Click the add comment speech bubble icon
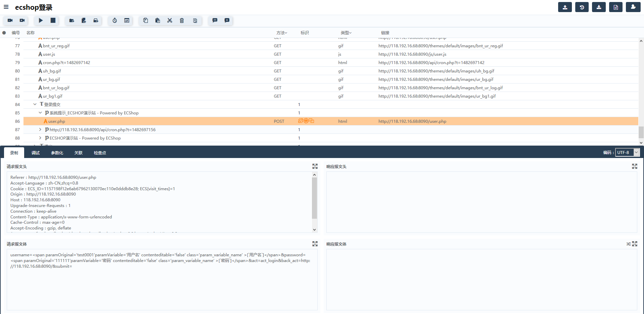 [215, 20]
